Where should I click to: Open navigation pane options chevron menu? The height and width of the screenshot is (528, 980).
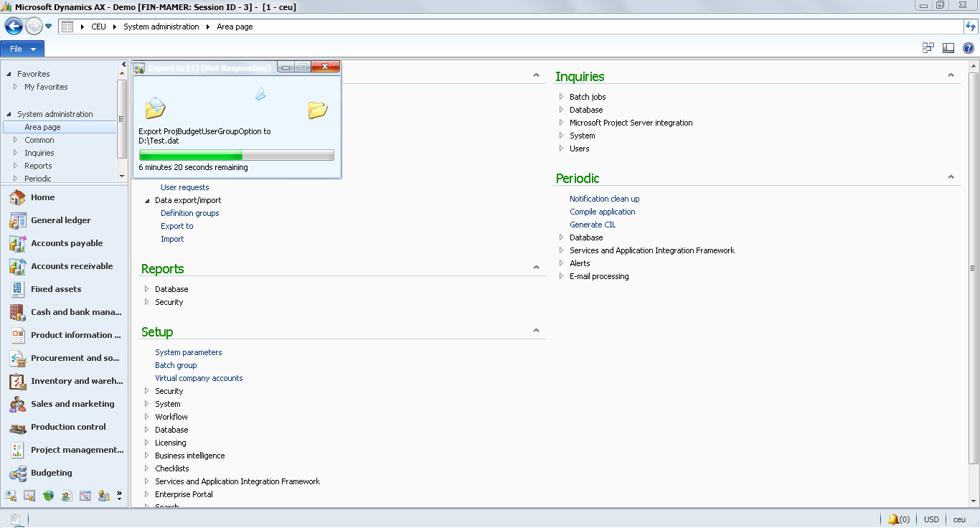coord(119,496)
